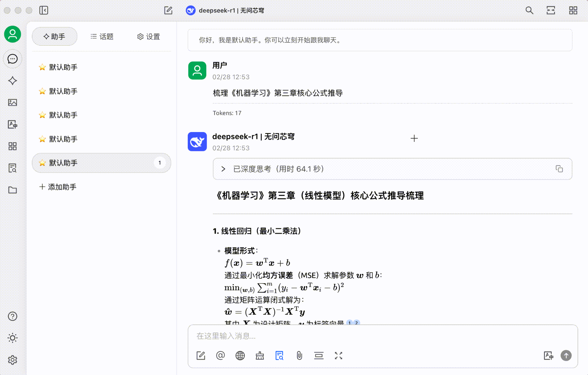This screenshot has height=375, width=588.
Task: Open the files folder sidebar icon
Action: [12, 190]
